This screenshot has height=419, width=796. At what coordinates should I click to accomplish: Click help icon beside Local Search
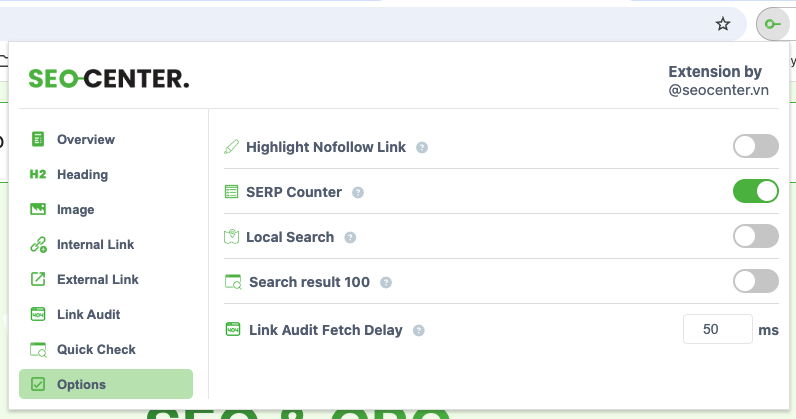tap(350, 237)
